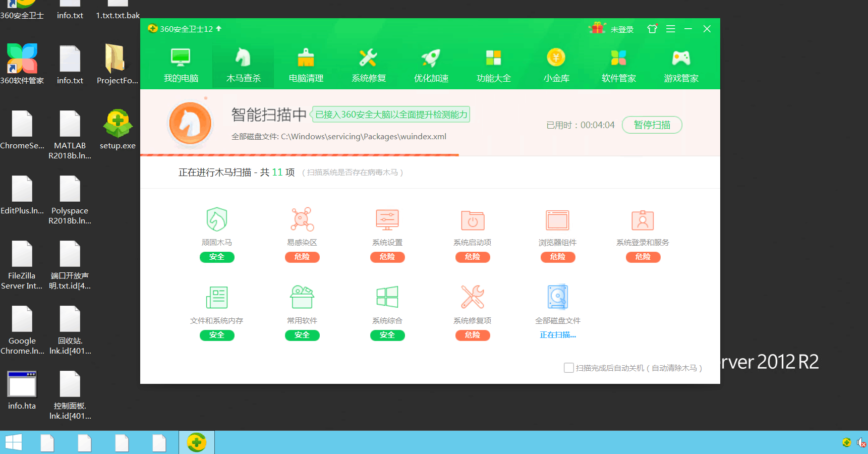Open the main menu hamburger icon
Screen dimensions: 868x454
pyautogui.click(x=670, y=29)
